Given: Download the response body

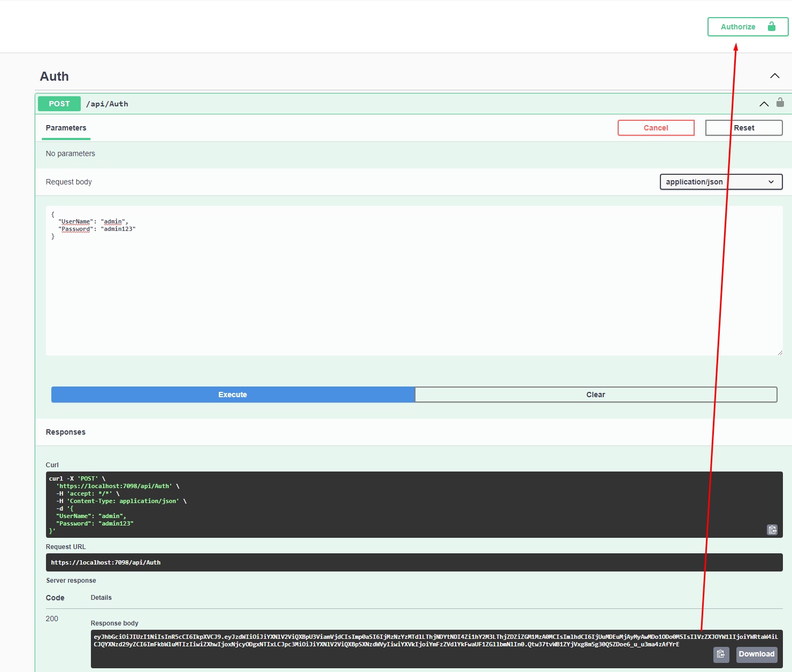Looking at the screenshot, I should 756,654.
